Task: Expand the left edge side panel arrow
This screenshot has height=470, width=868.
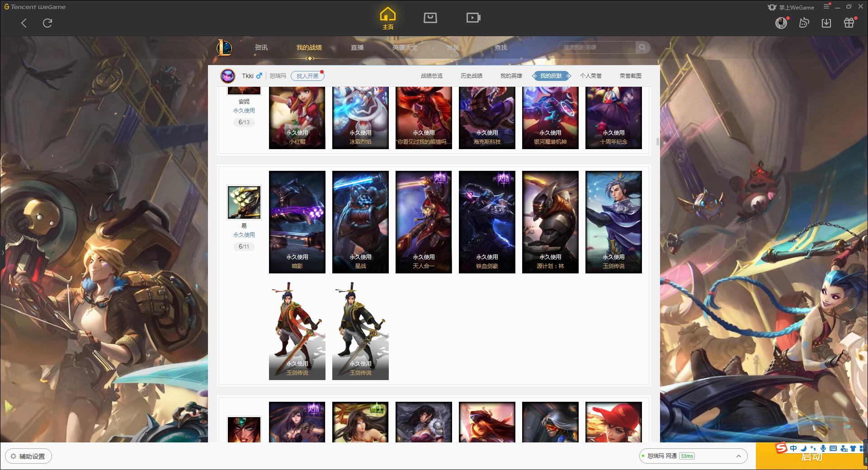Action: [x=2, y=252]
